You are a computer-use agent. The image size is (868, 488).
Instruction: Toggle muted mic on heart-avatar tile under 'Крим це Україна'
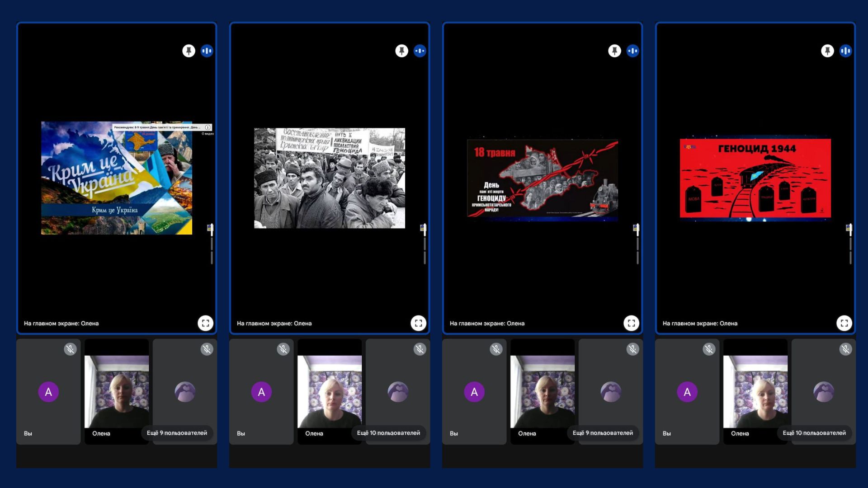pyautogui.click(x=207, y=349)
